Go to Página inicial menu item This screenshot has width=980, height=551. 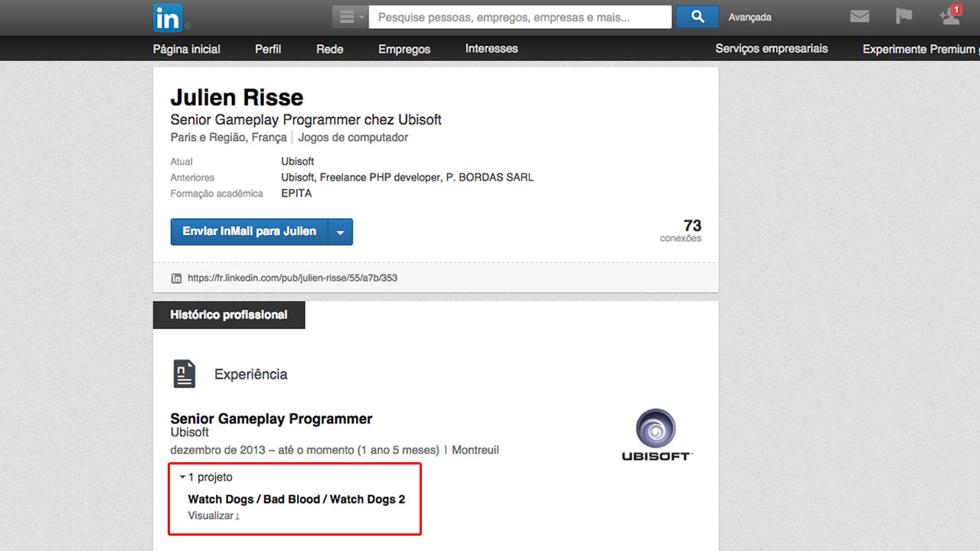click(187, 49)
